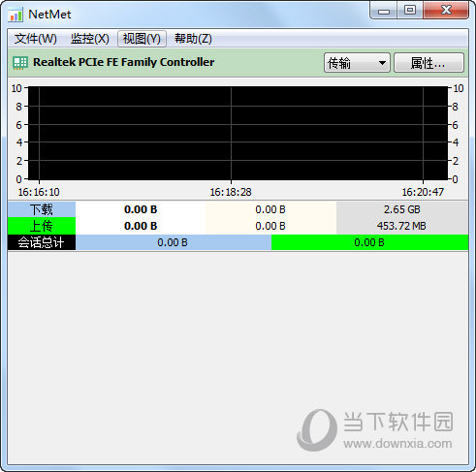Open the 视图(Y) menu

142,39
